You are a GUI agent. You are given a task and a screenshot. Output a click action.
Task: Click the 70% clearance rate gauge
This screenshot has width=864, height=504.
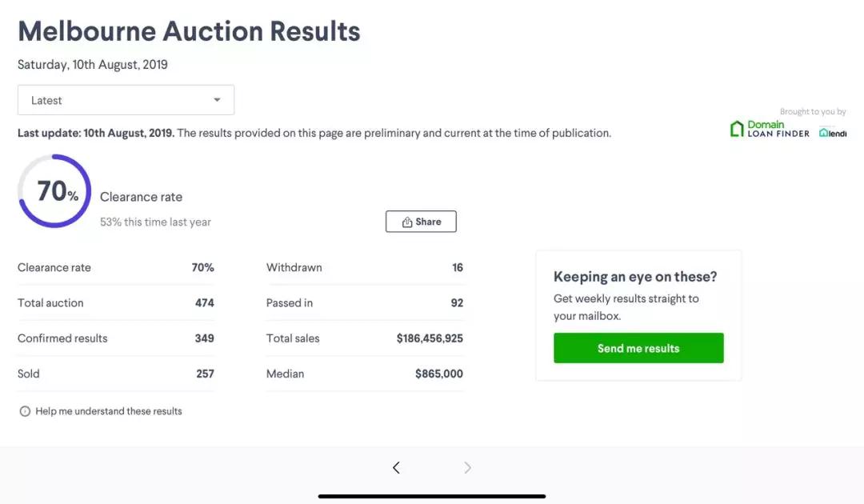point(54,191)
